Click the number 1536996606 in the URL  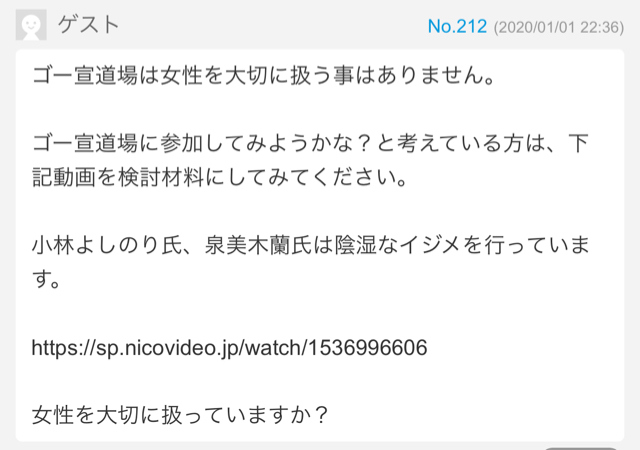pyautogui.click(x=367, y=348)
